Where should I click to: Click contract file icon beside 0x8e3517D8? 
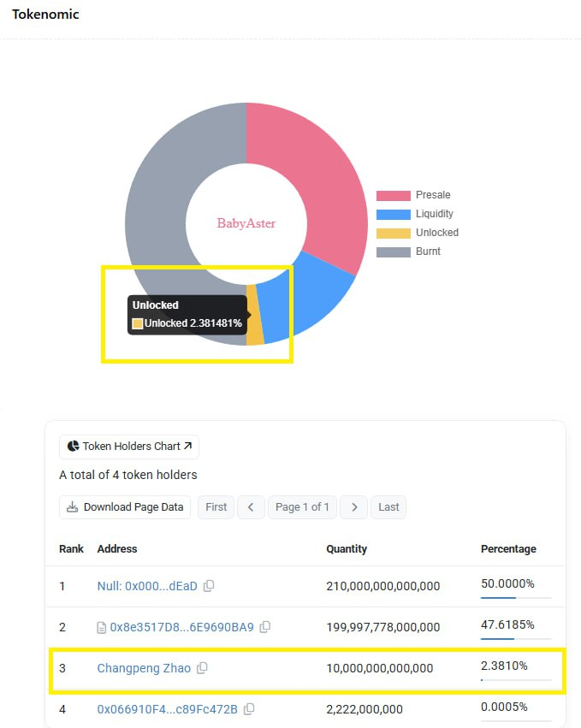pyautogui.click(x=101, y=628)
